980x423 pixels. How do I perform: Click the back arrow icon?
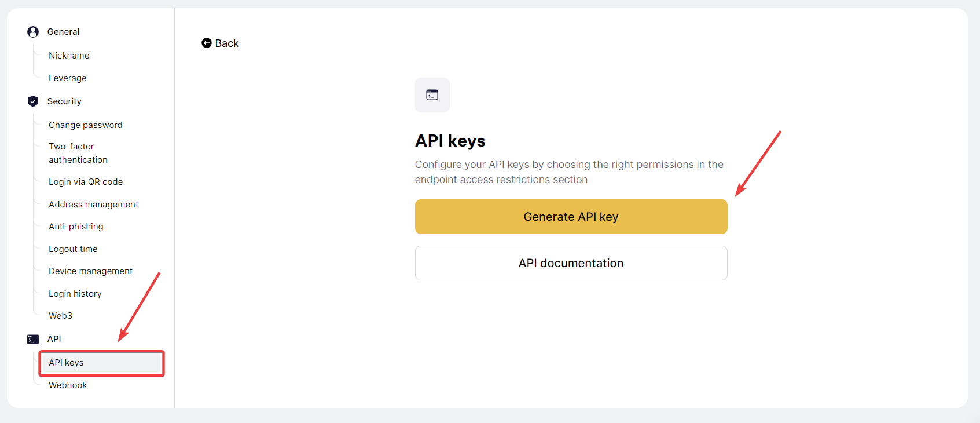207,43
